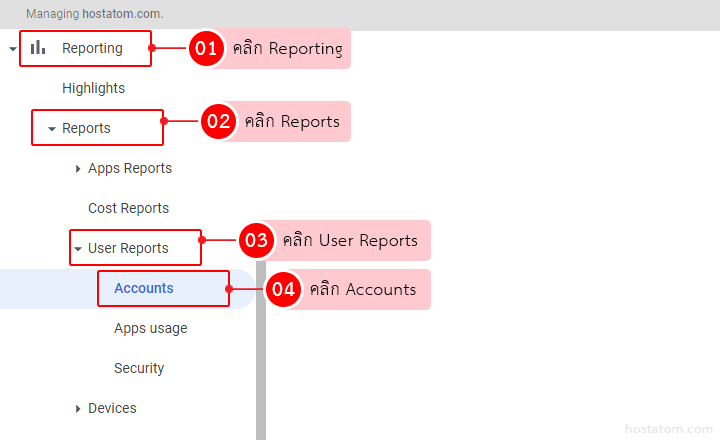Click the Reporting bar chart icon
720x440 pixels.
(x=38, y=47)
